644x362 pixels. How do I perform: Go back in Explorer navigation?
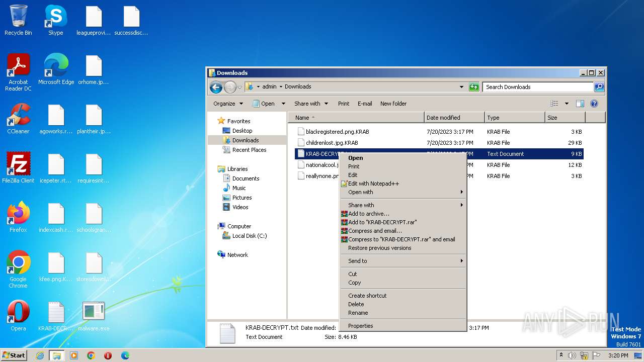216,87
